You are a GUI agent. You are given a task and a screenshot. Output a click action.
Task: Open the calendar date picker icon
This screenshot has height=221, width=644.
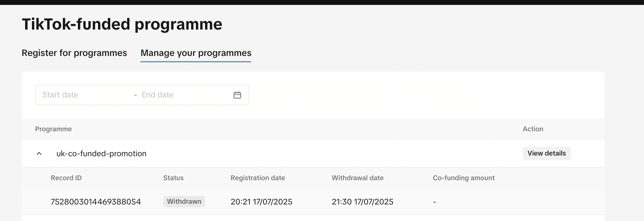(x=237, y=95)
